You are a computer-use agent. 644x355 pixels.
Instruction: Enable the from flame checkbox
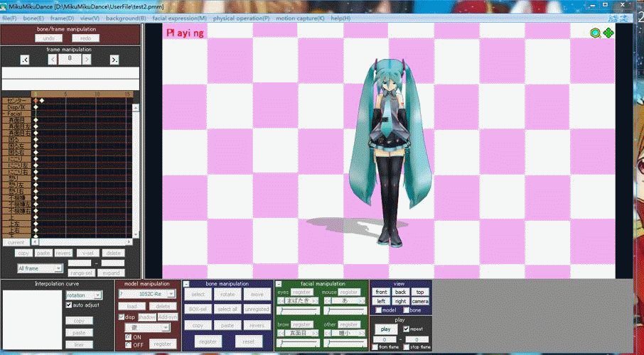tap(375, 347)
